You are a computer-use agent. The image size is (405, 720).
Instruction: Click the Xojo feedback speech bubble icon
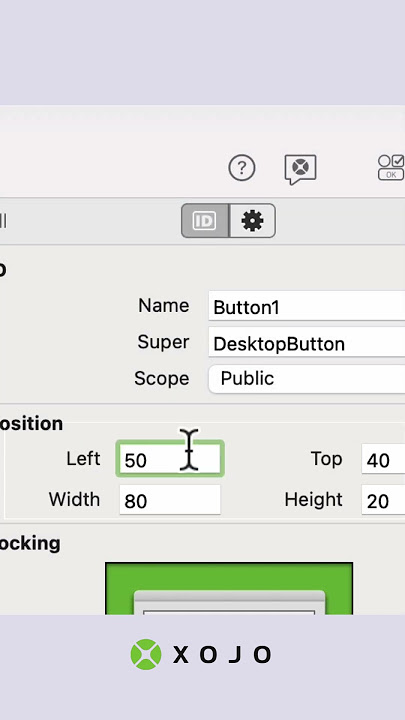click(300, 169)
